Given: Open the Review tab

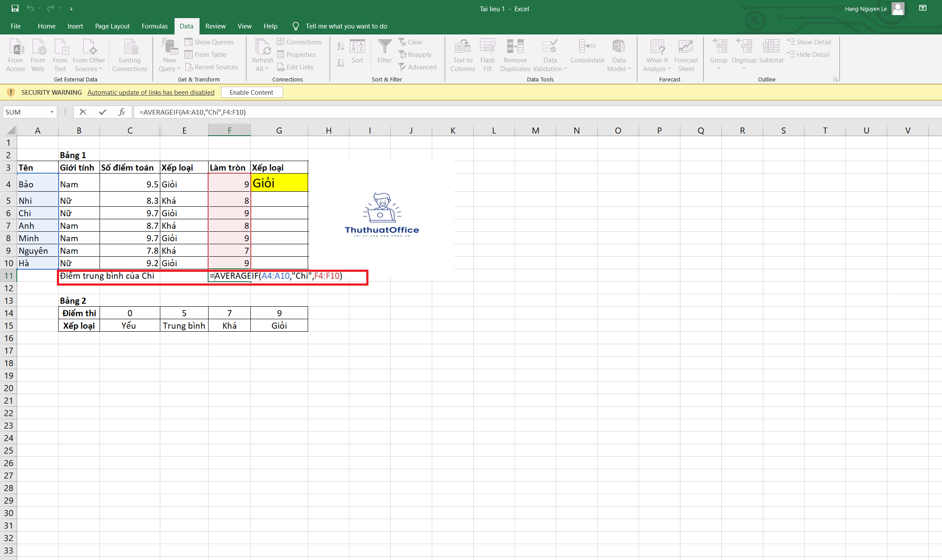Looking at the screenshot, I should [215, 26].
